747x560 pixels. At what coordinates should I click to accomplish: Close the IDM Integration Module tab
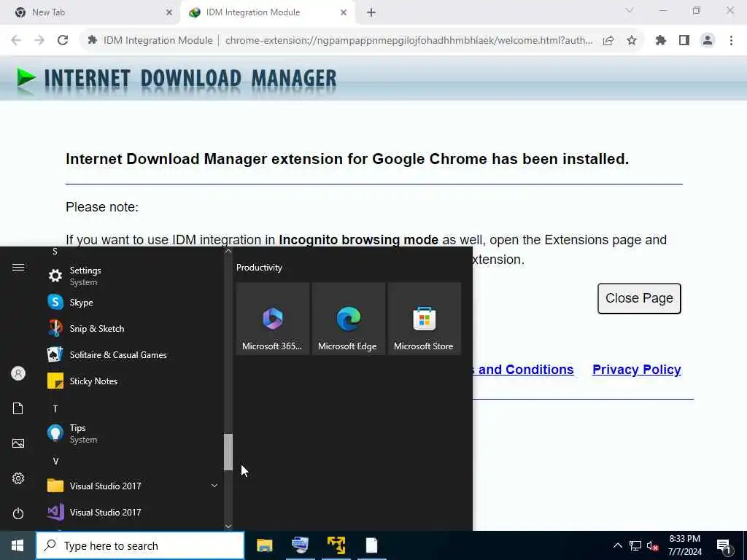click(x=344, y=13)
